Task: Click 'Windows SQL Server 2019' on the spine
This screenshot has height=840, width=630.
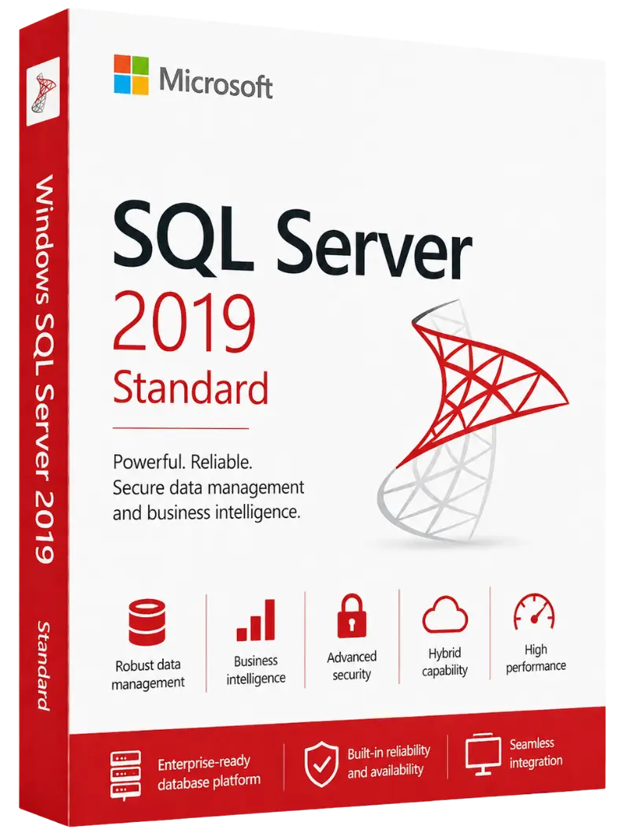Action: [x=44, y=369]
